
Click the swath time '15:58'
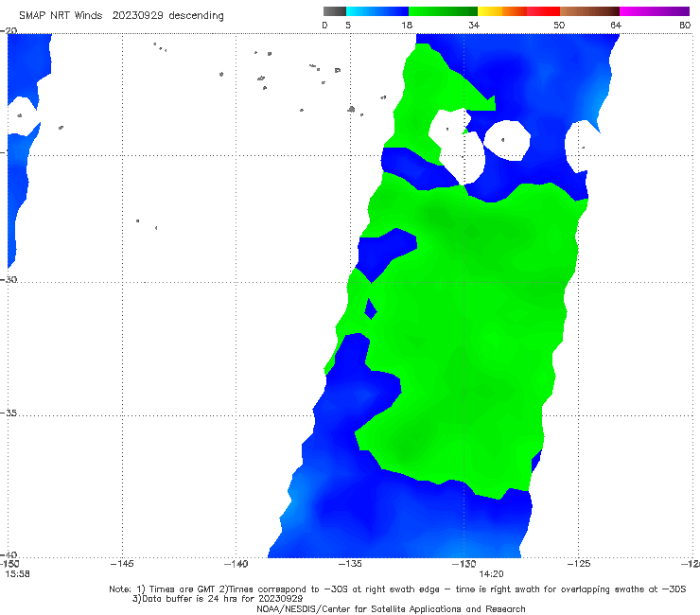tap(17, 574)
